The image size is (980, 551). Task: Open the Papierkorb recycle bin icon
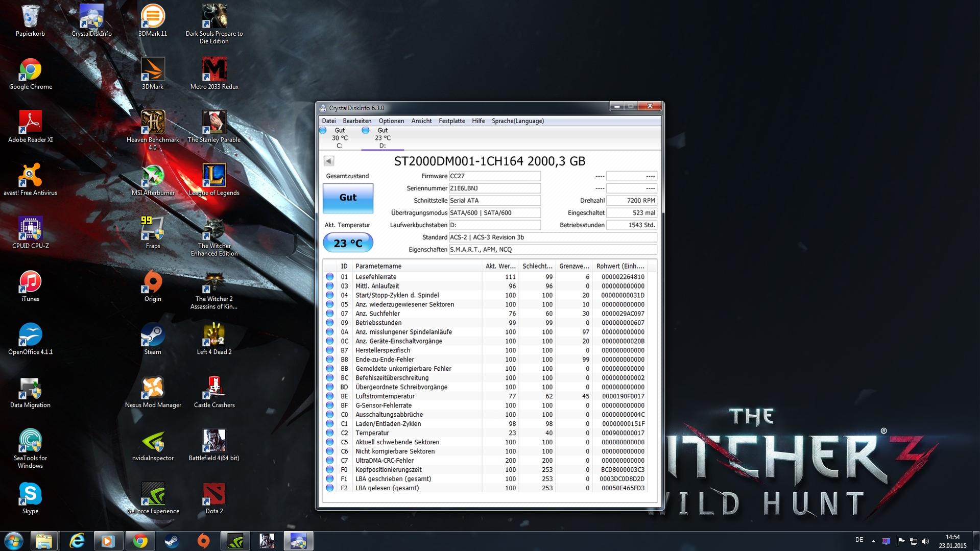[30, 21]
